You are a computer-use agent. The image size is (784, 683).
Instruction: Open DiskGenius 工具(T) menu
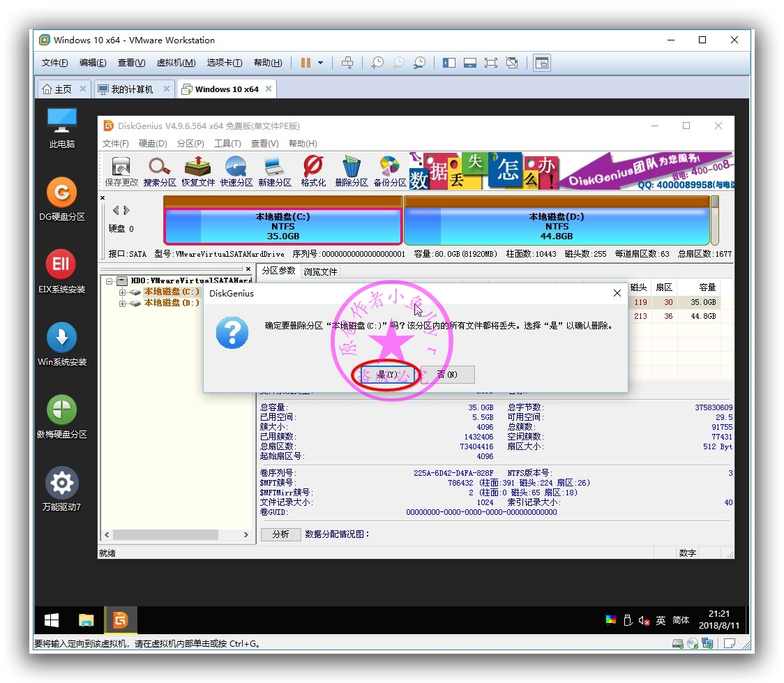227,144
